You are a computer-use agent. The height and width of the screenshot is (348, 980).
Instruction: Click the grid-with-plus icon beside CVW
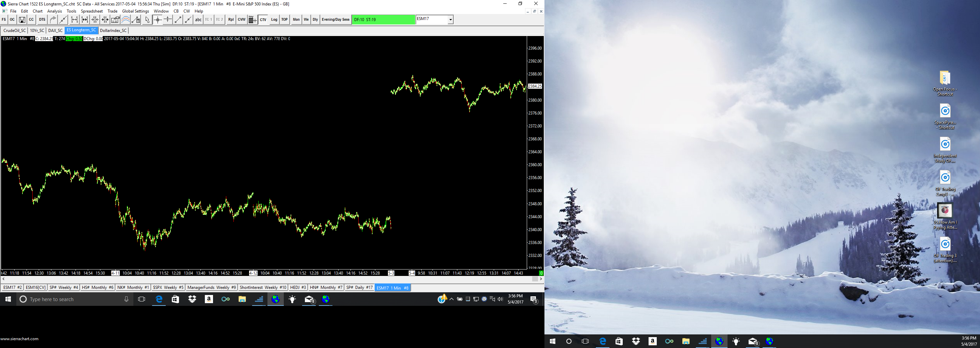(252, 20)
